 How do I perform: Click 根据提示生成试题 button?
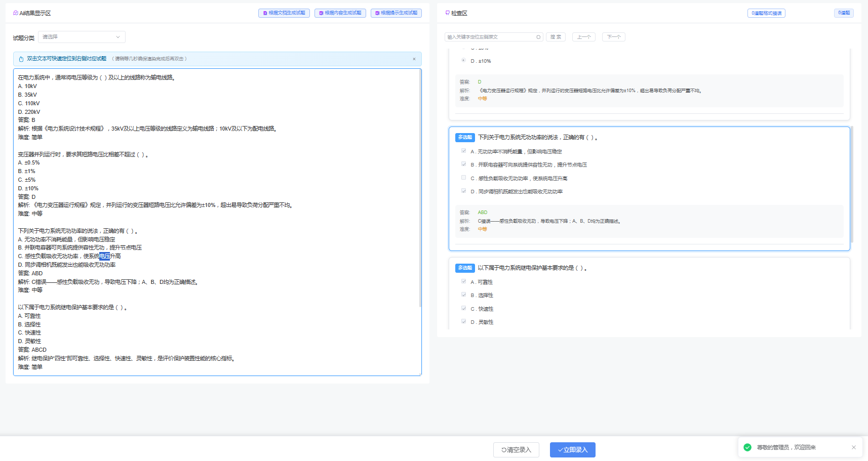coord(396,13)
